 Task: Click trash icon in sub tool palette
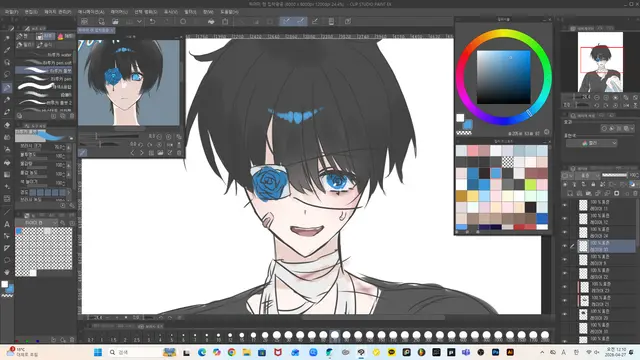click(x=72, y=116)
